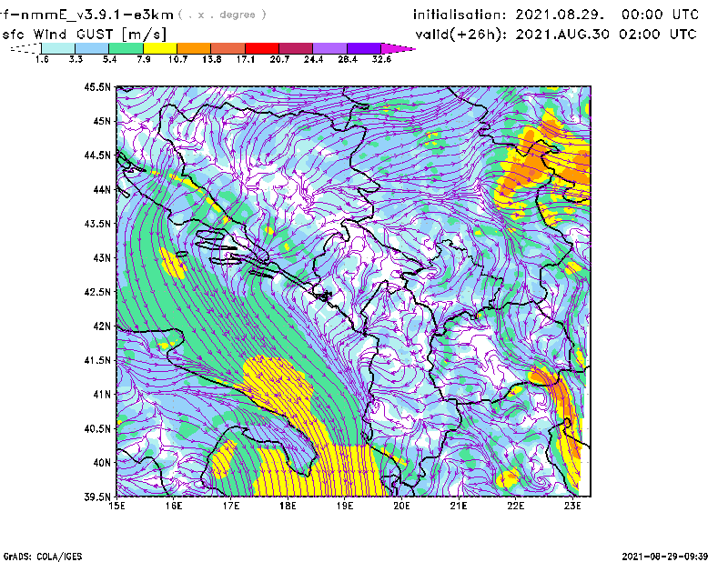Click the 'initialisation: 2021.08.29. 00:00 UTC' text
Viewport: 728px width, 562px height.
click(x=556, y=15)
